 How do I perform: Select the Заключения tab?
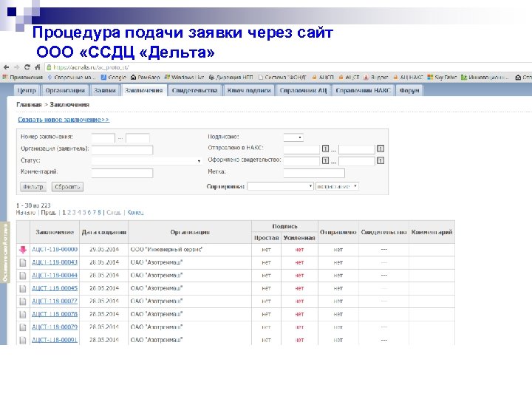click(x=144, y=91)
